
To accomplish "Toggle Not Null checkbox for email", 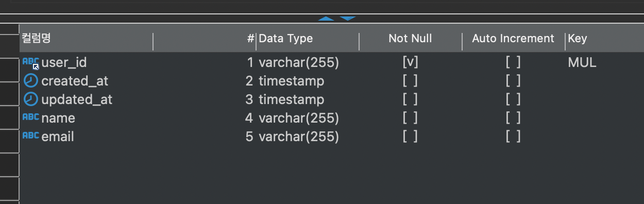I will coord(410,137).
